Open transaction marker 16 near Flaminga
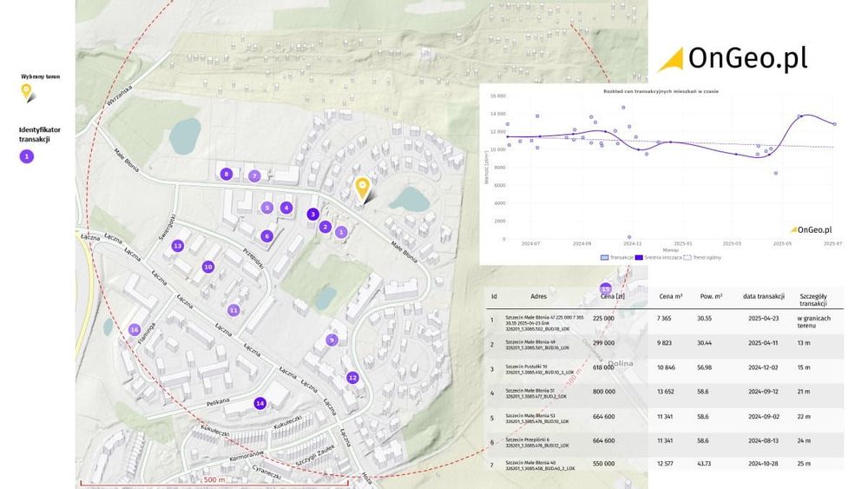Image resolution: width=868 pixels, height=489 pixels. click(134, 329)
